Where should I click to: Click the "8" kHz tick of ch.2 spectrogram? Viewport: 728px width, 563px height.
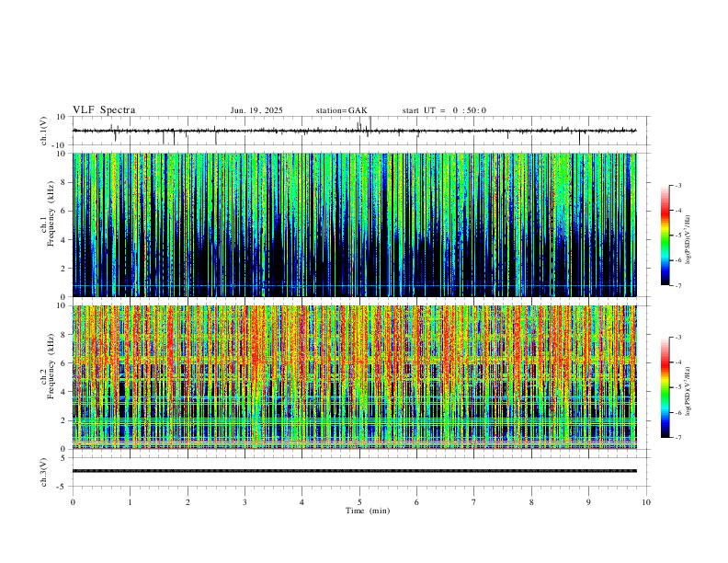[63, 335]
